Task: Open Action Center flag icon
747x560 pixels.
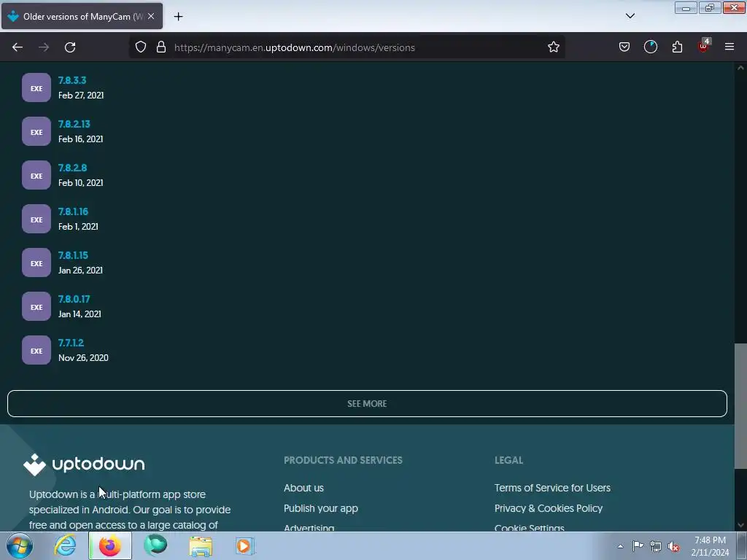Action: point(638,545)
